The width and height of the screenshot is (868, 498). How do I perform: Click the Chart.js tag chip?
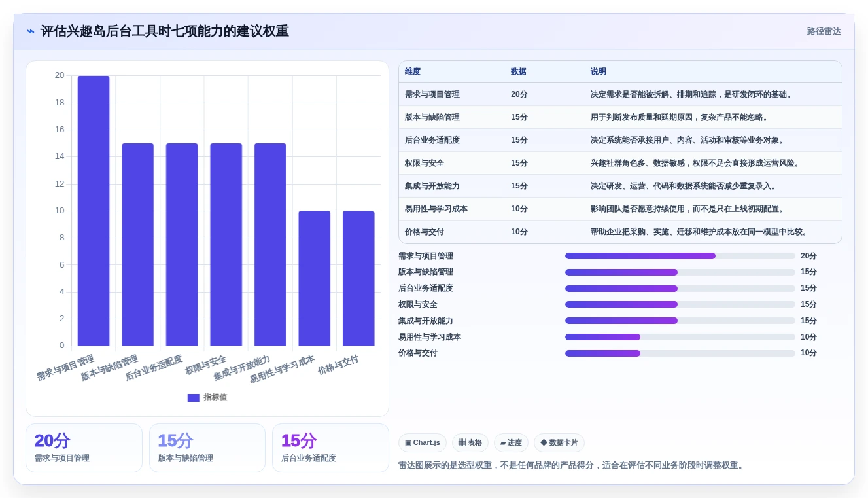pos(423,443)
